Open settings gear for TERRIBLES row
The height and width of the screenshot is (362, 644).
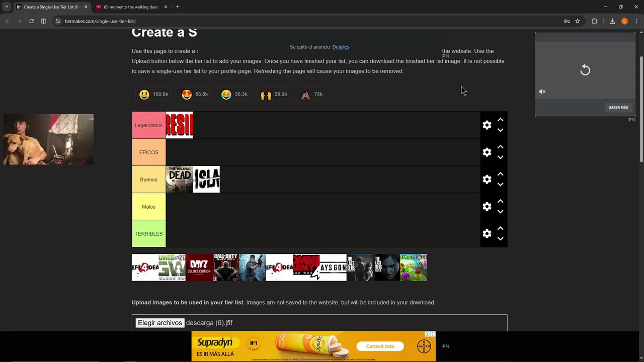click(487, 234)
